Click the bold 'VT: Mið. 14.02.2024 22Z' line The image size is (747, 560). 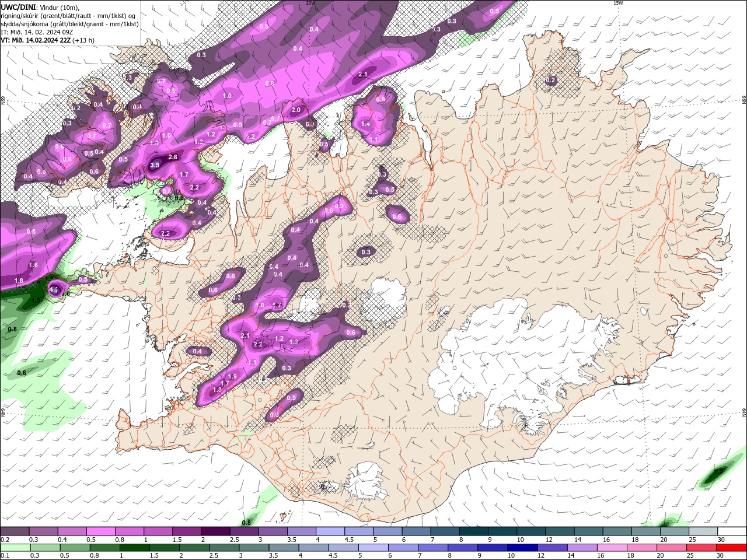[36, 40]
